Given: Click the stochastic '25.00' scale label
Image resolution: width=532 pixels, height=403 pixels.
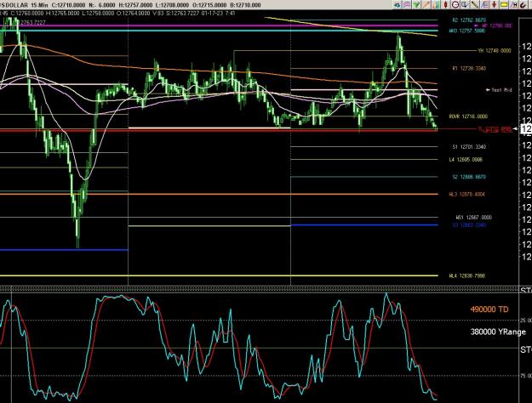Looking at the screenshot, I should pyautogui.click(x=526, y=321).
